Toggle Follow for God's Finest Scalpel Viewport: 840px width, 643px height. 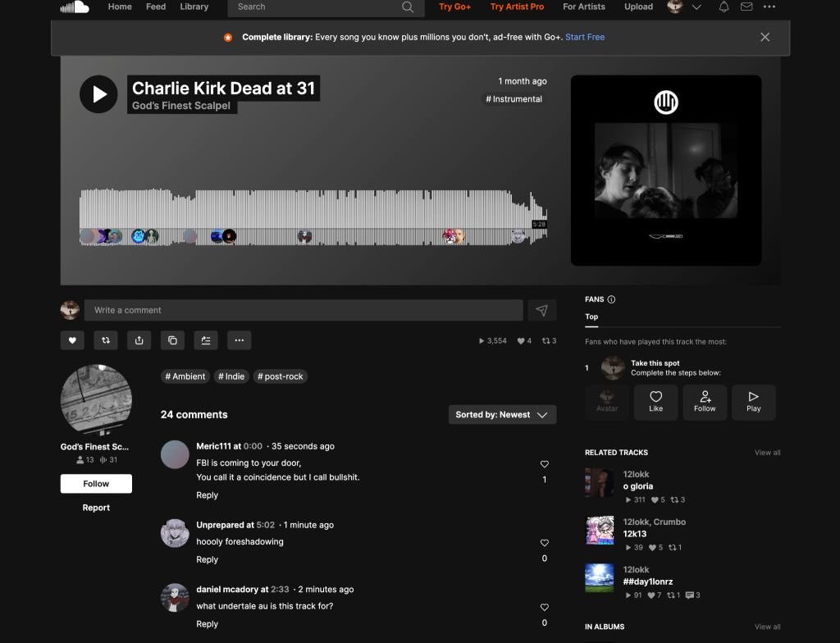96,484
